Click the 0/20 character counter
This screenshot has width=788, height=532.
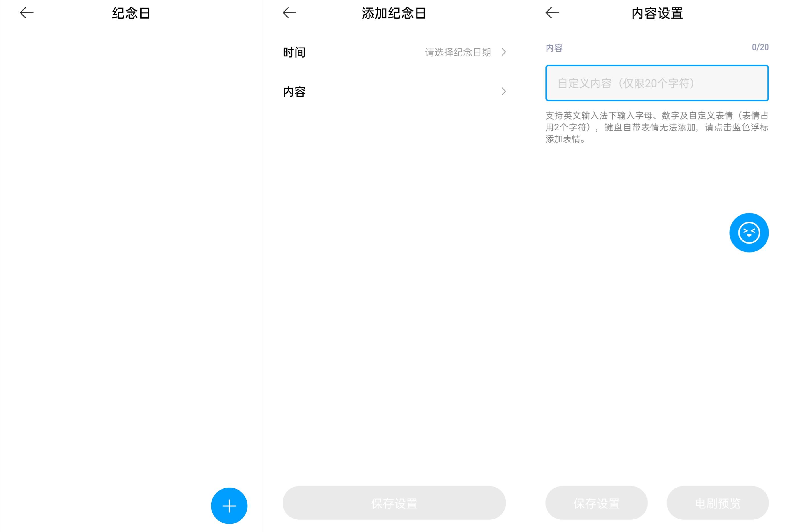760,47
